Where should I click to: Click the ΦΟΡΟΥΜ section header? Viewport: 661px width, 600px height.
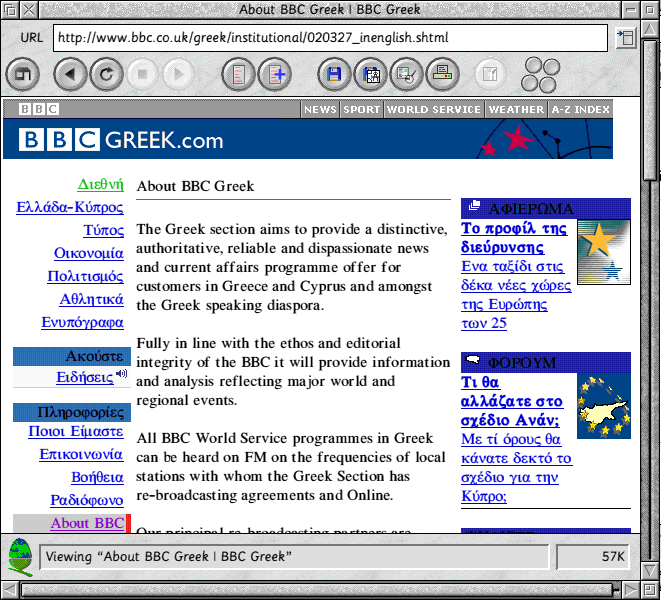(545, 362)
